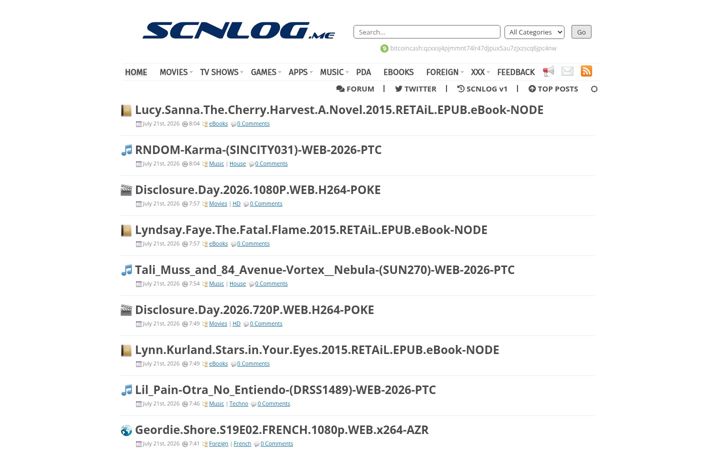Click the globe icon beside Geordie.Shore.S19E02

coord(126,430)
